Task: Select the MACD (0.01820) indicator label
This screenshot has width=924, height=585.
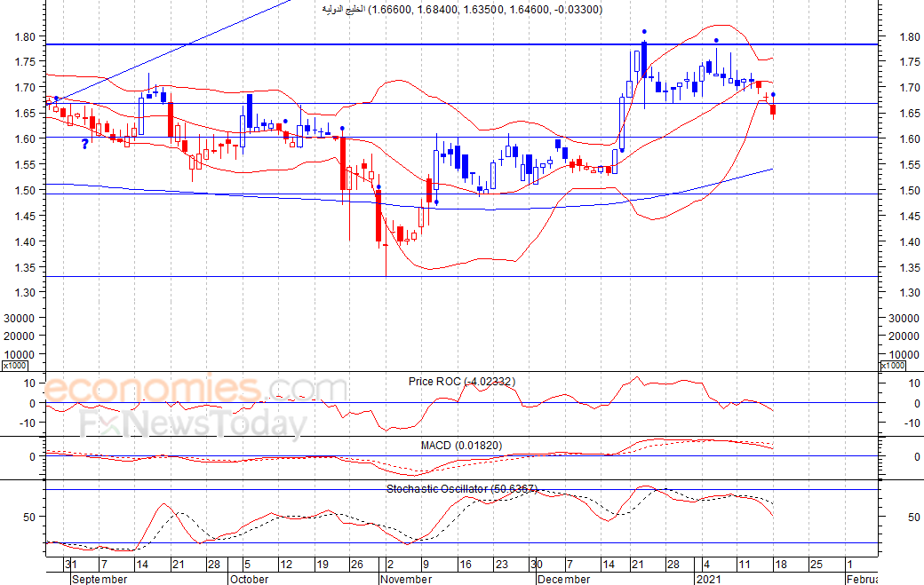Action: 461,446
